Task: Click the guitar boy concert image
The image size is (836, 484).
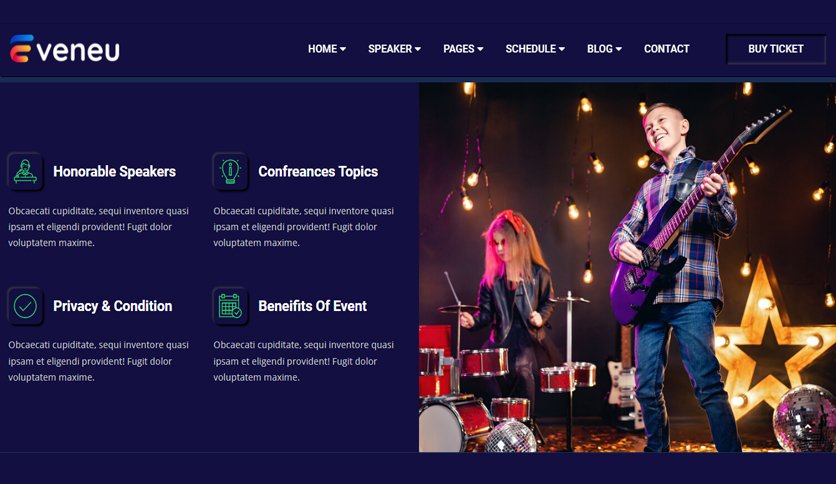Action: [628, 267]
